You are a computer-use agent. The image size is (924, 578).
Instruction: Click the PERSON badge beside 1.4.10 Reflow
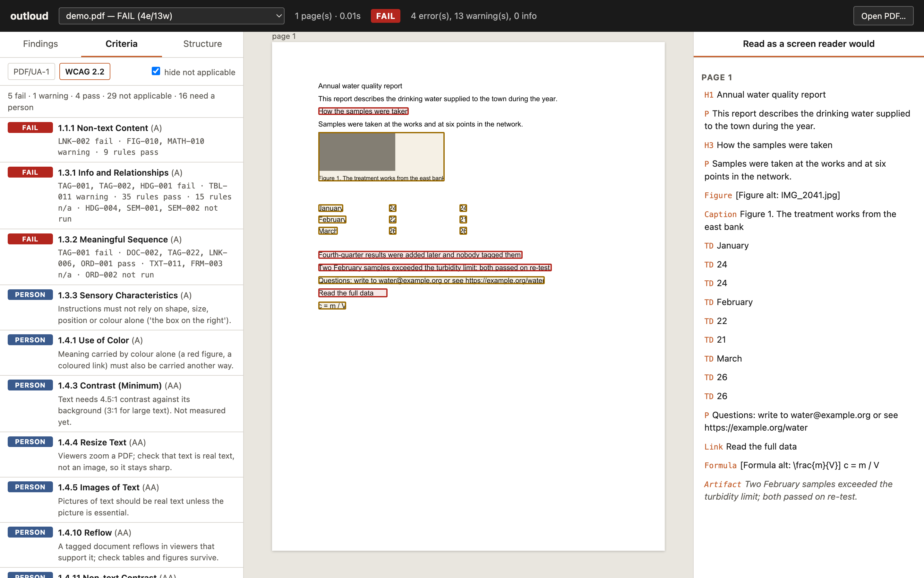pos(30,532)
